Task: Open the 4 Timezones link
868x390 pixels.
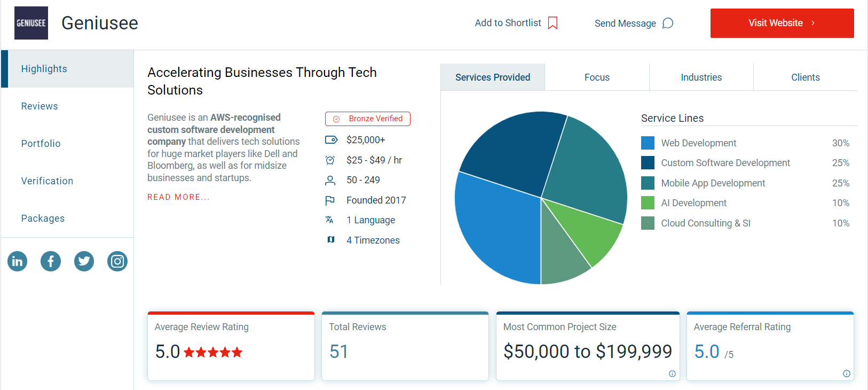Action: (x=373, y=240)
